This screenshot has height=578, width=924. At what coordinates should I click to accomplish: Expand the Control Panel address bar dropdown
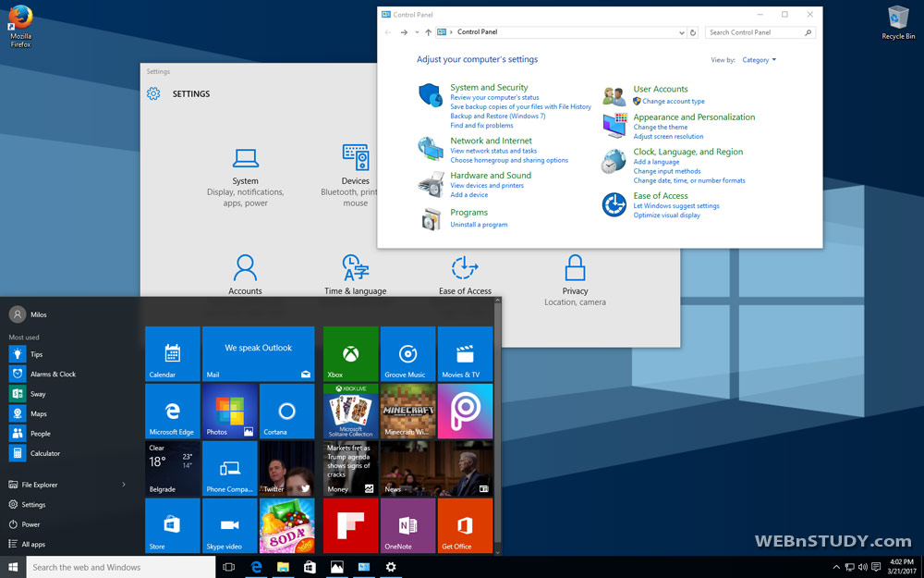coord(682,32)
